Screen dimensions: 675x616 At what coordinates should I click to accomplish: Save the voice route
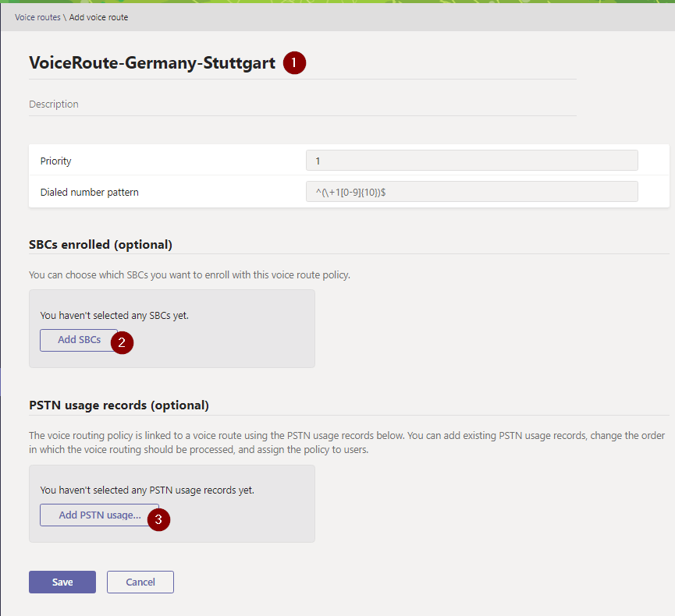point(62,582)
